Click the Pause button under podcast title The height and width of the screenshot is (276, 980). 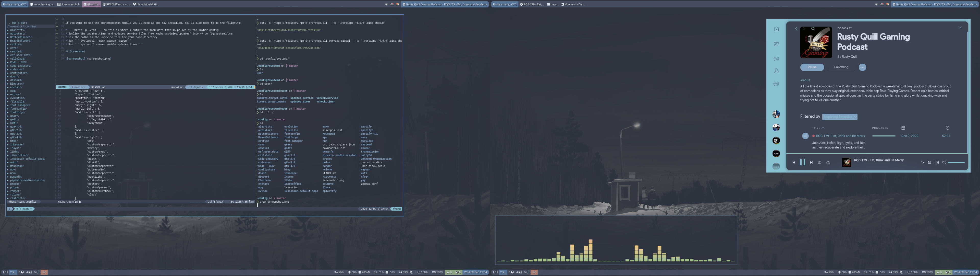pos(812,67)
